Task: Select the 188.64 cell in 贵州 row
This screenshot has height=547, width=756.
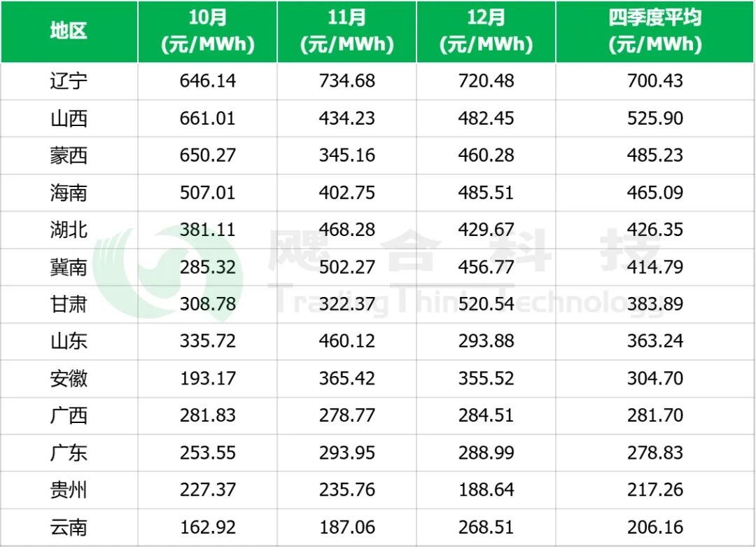Action: click(x=486, y=490)
